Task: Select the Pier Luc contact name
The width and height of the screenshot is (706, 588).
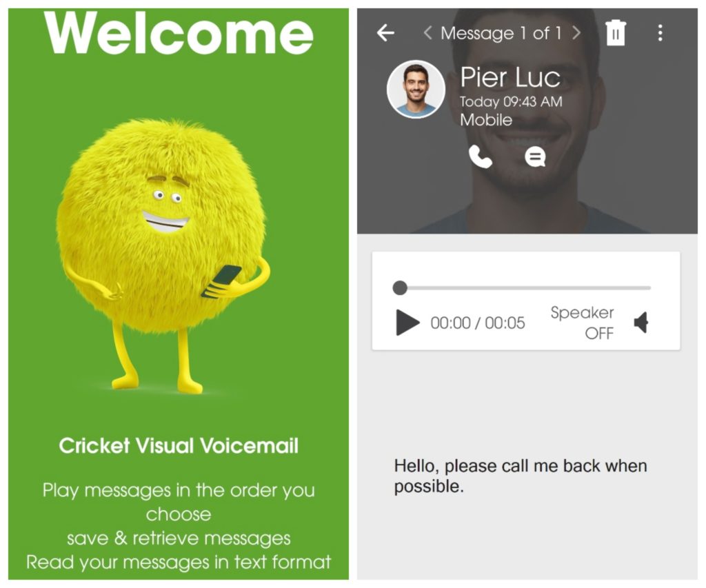Action: [x=510, y=77]
